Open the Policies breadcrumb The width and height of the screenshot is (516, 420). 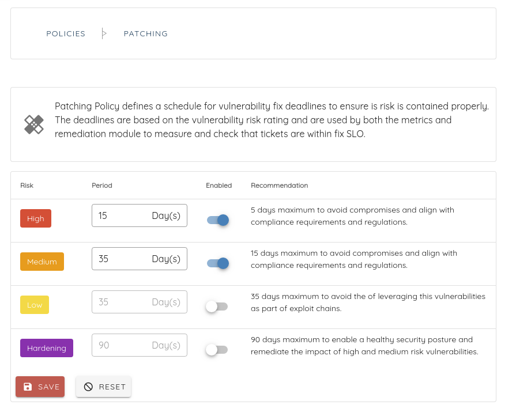tap(66, 33)
